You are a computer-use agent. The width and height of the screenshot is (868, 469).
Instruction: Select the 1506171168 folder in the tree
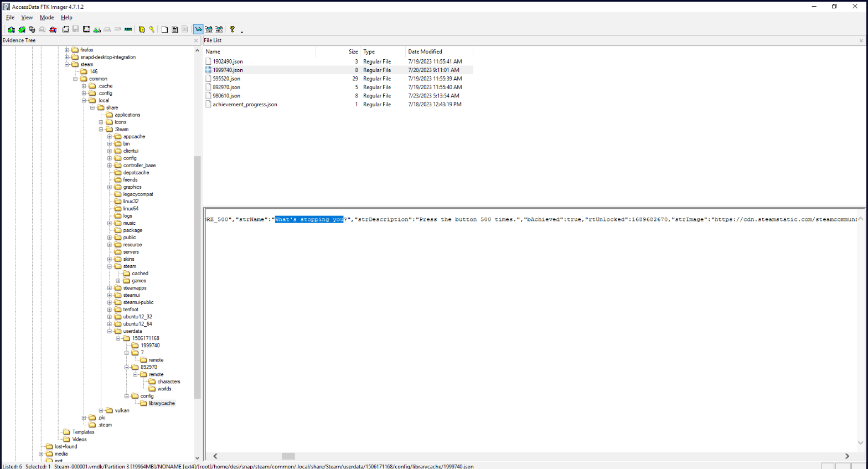pyautogui.click(x=146, y=338)
